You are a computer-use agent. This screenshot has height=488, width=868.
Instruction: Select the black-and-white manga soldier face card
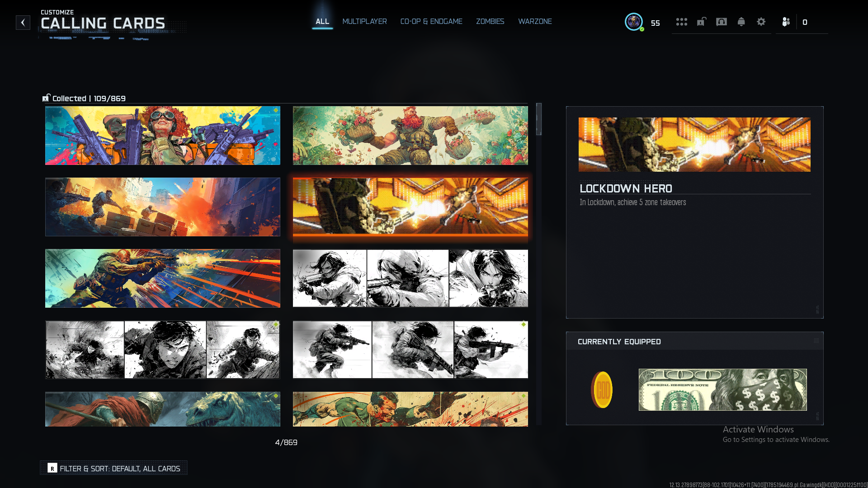163,350
